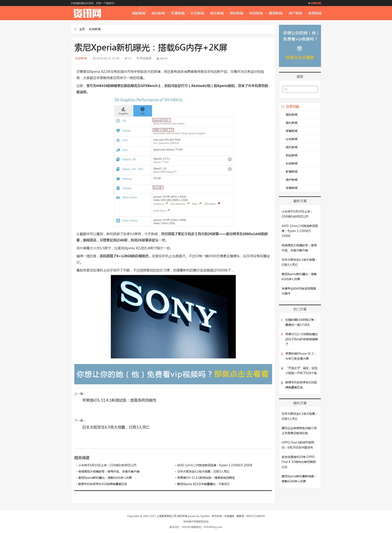Click the folder icon beside 分类导航
392x533 pixels.
(x=282, y=107)
